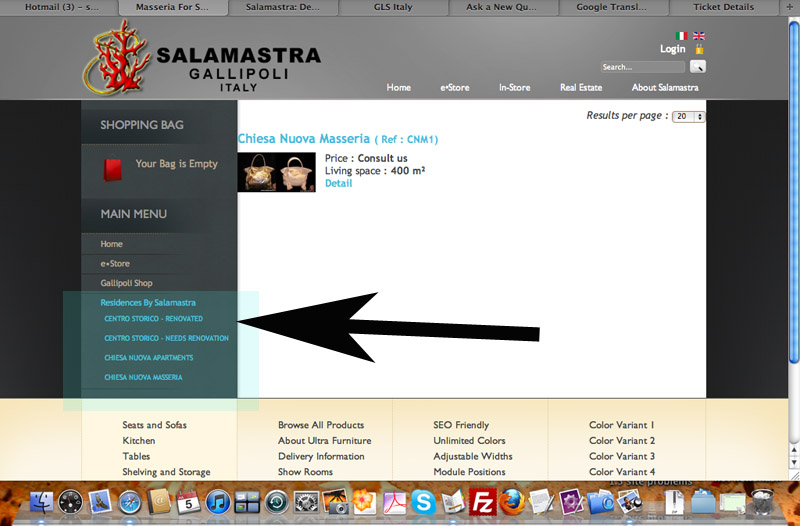Click e•Store in Main Menu sidebar
The height and width of the screenshot is (526, 800).
click(x=115, y=263)
